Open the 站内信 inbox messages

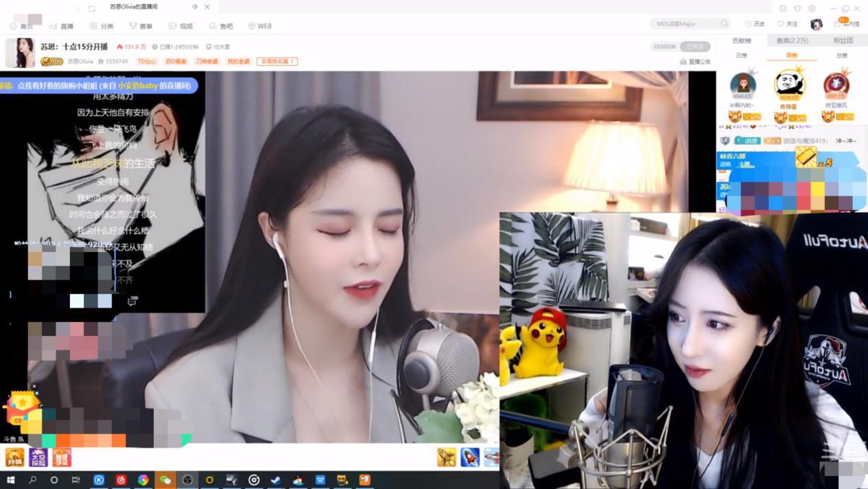click(x=846, y=24)
